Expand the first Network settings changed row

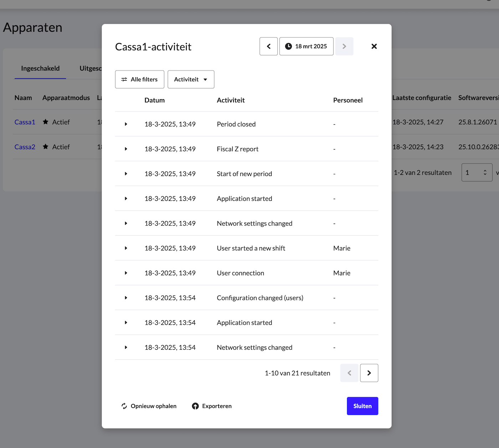126,223
